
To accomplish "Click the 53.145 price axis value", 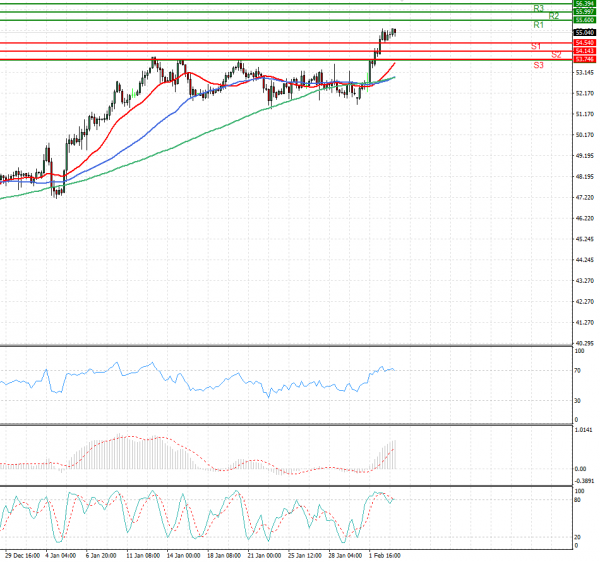I will (585, 72).
